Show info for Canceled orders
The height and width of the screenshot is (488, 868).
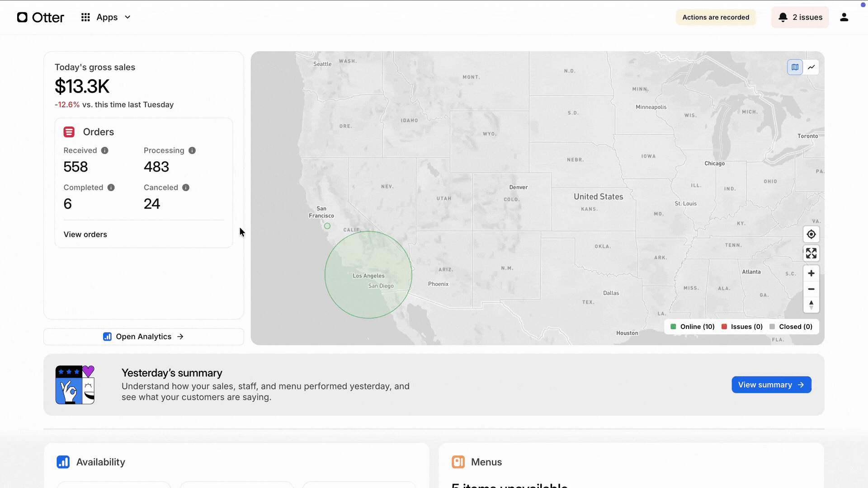(186, 188)
